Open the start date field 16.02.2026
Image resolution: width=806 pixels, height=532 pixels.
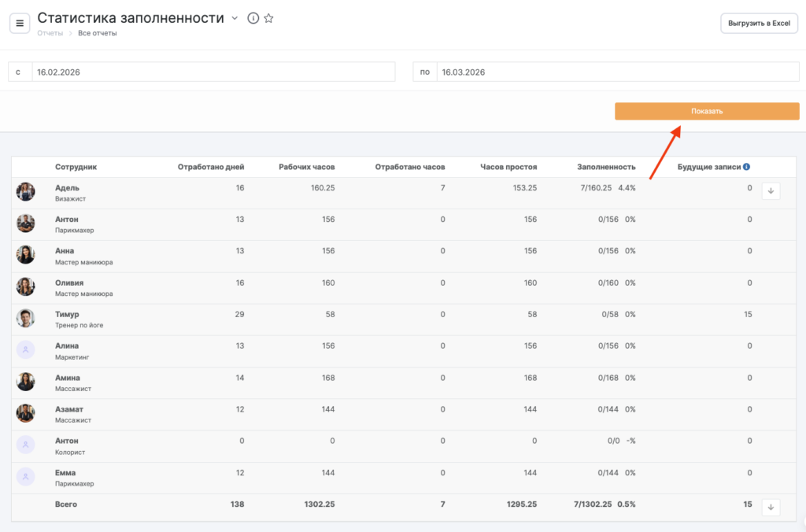click(213, 72)
